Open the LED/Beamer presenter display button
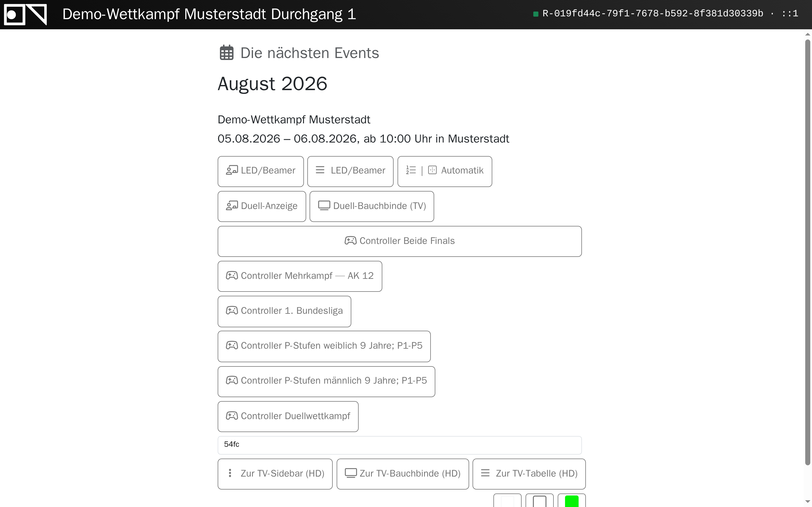 [x=261, y=171]
